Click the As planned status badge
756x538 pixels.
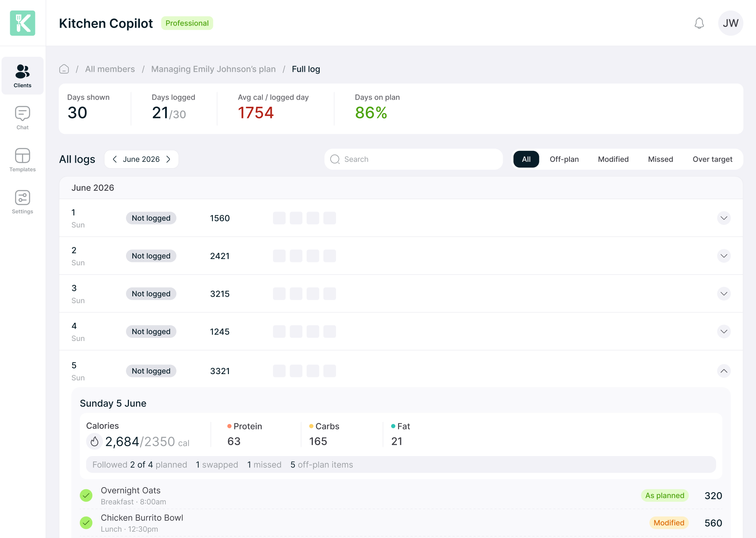pos(665,496)
